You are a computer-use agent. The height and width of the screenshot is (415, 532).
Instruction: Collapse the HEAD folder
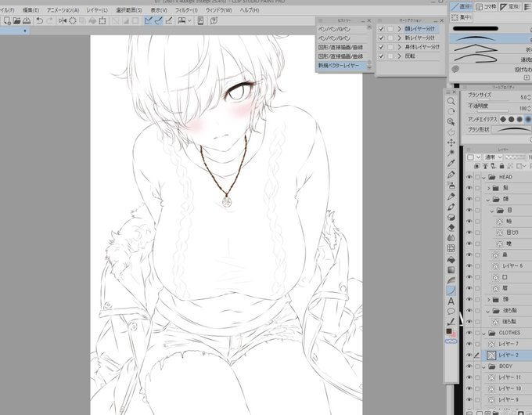484,177
